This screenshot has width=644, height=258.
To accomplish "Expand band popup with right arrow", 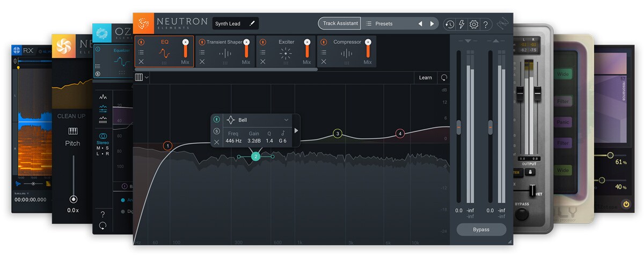I will tap(296, 130).
